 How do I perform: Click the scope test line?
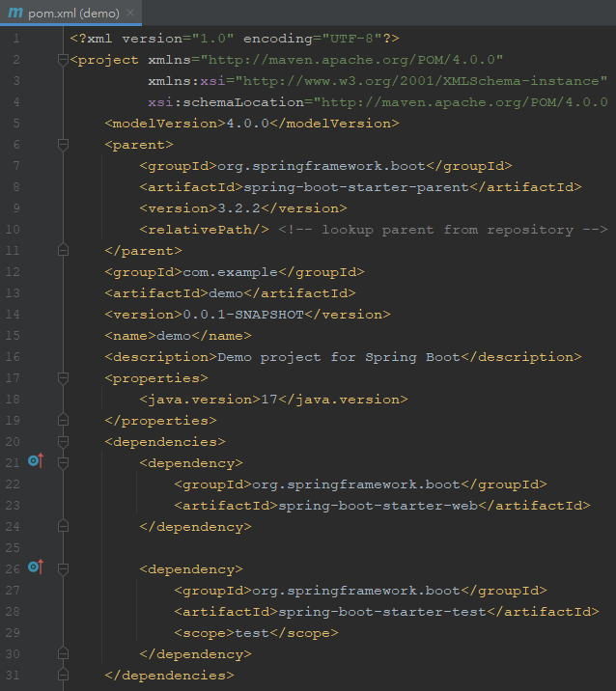(256, 633)
